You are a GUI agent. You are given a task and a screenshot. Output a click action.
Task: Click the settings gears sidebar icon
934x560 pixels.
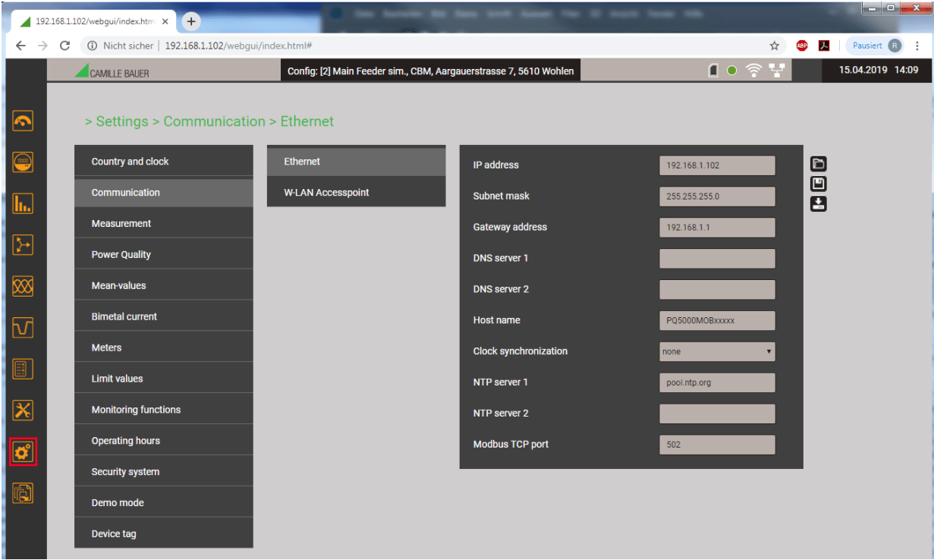click(x=23, y=451)
